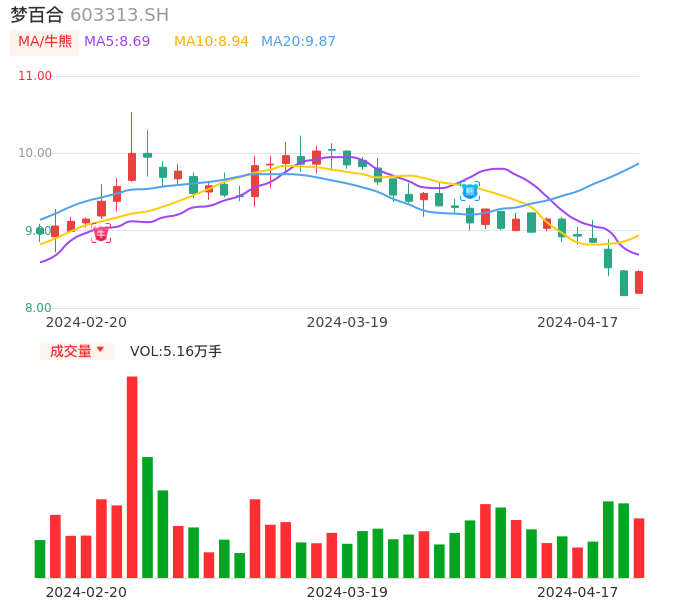Viewport: 686px width, 606px height.
Task: Toggle the MA20:9.87 legend line
Action: click(x=298, y=42)
